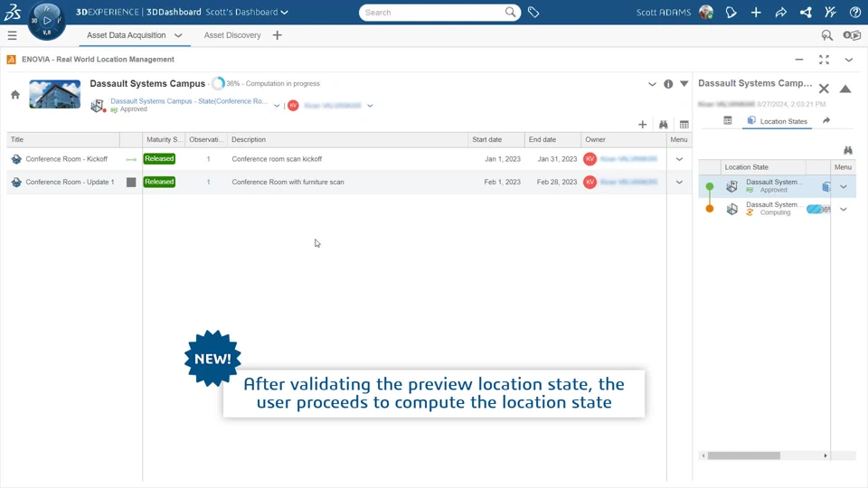Click gray square in Conference Room - Update 1 row
The image size is (868, 488).
[131, 182]
